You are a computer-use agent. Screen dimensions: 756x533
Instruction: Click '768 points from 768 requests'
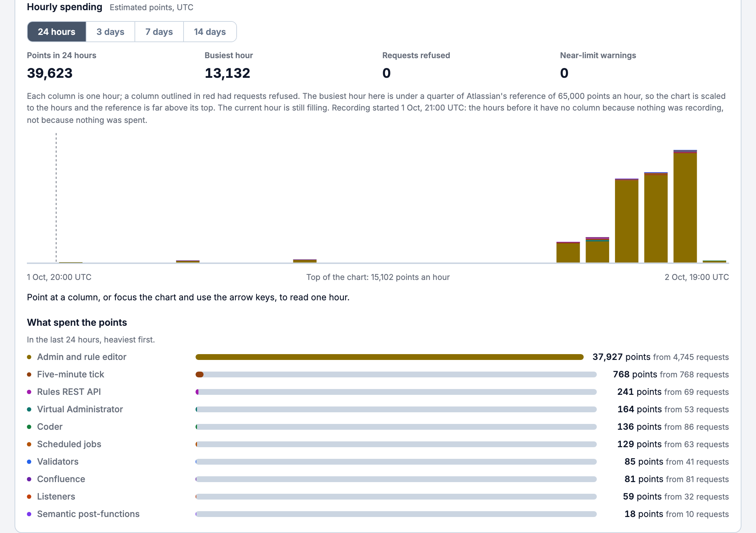(671, 374)
